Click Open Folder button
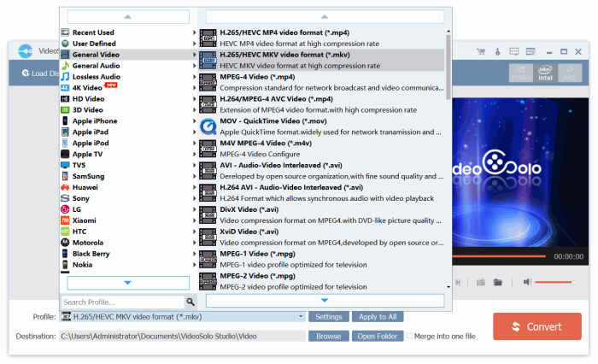 pos(378,336)
